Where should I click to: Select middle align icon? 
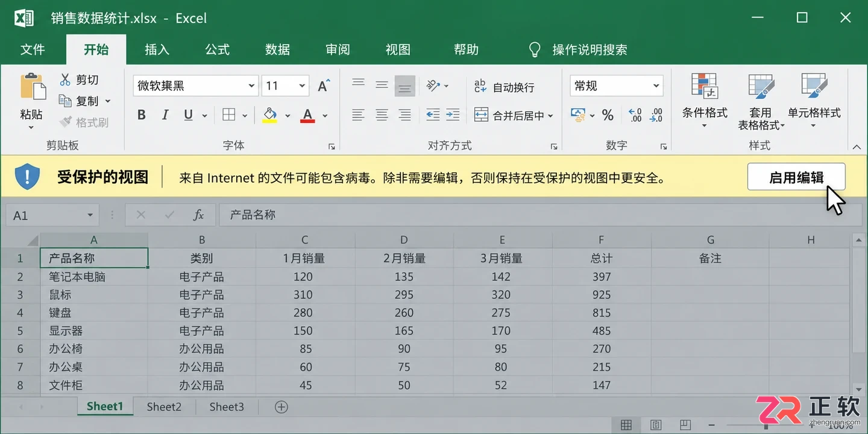(x=382, y=85)
